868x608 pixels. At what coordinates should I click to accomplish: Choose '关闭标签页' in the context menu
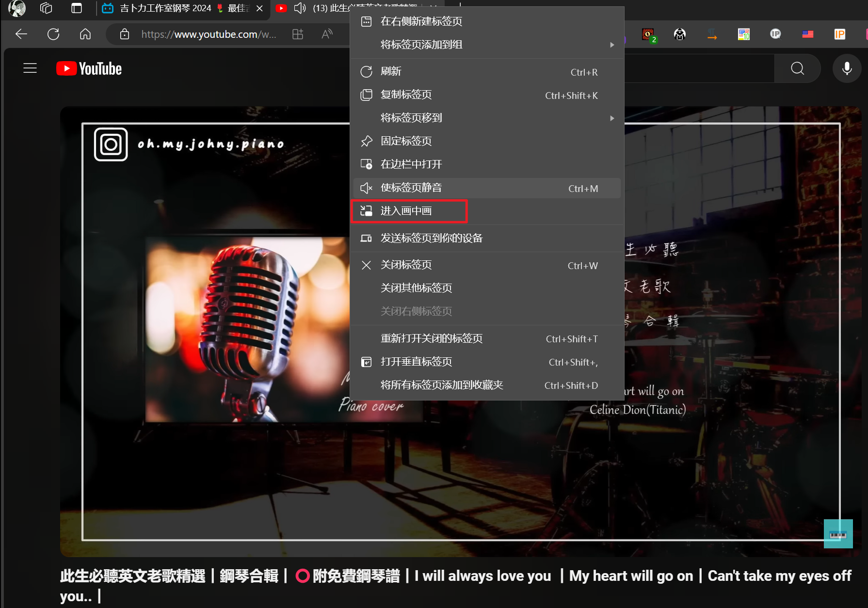click(x=487, y=265)
